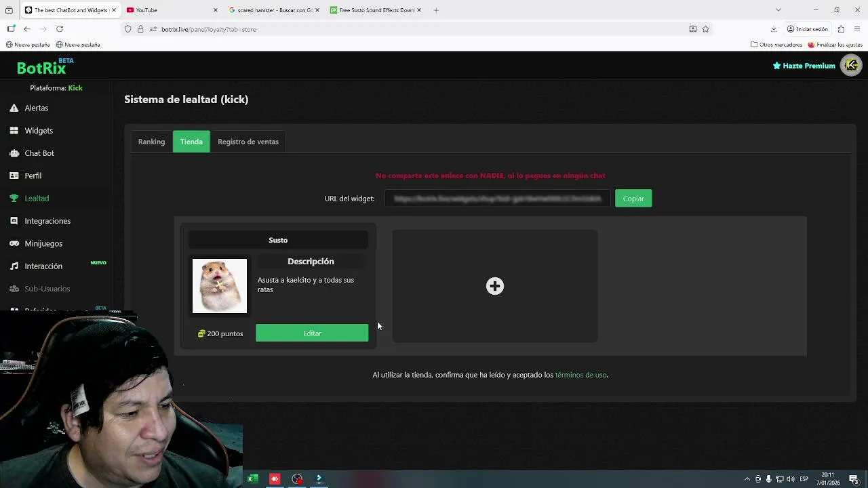Close the YouTube browser tab
This screenshot has height=488, width=868.
[x=216, y=10]
